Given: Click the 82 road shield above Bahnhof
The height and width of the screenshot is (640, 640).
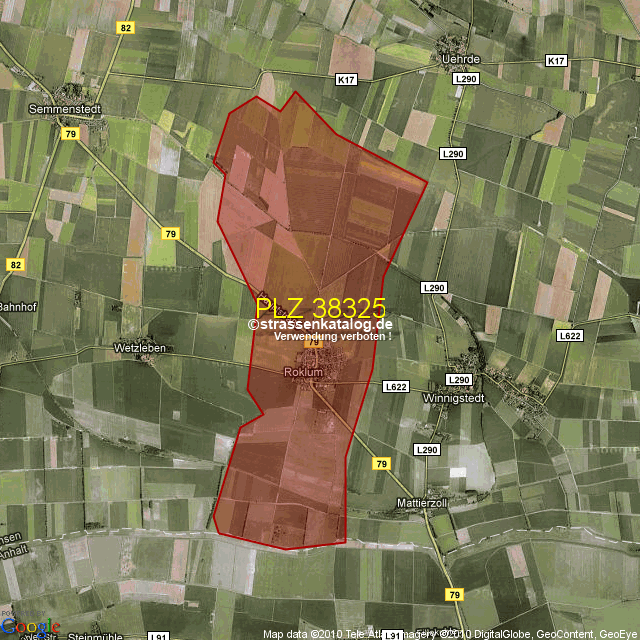Looking at the screenshot, I should coord(15,264).
